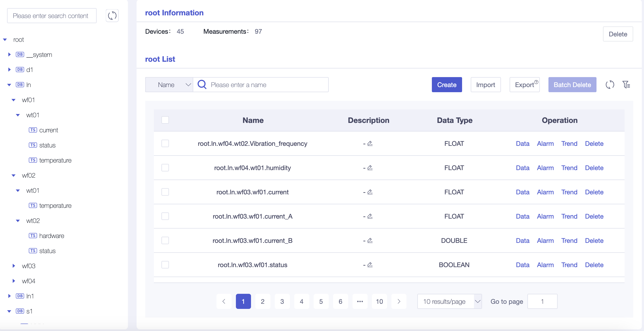Select the temperature timeseries under wf01
This screenshot has width=644, height=331.
click(55, 160)
